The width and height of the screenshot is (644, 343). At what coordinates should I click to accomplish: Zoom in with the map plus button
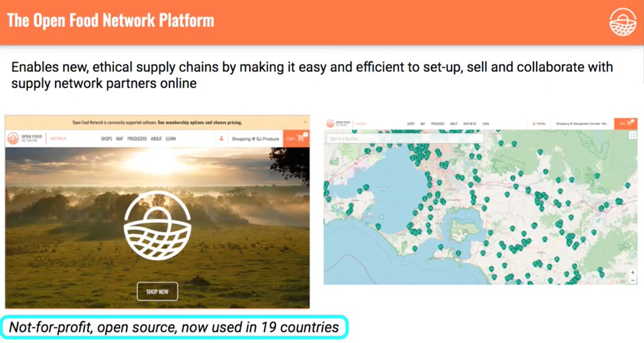click(633, 273)
